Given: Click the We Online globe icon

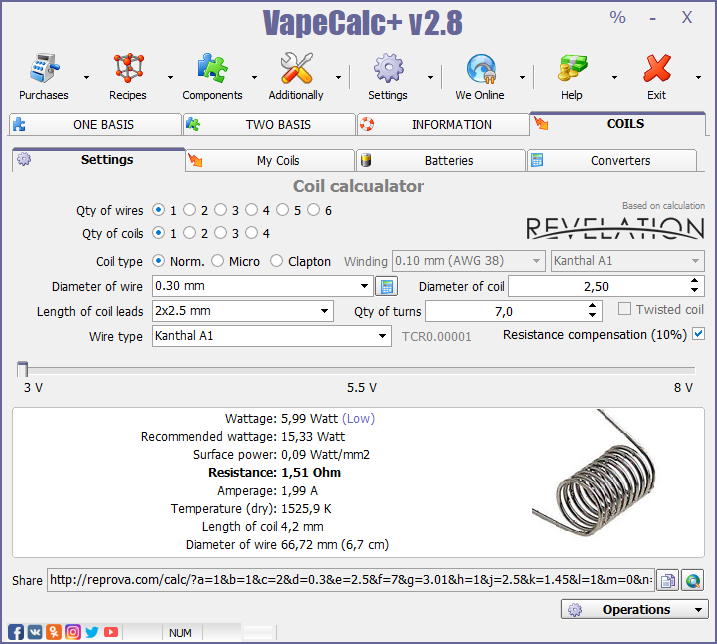Looking at the screenshot, I should coord(481,68).
